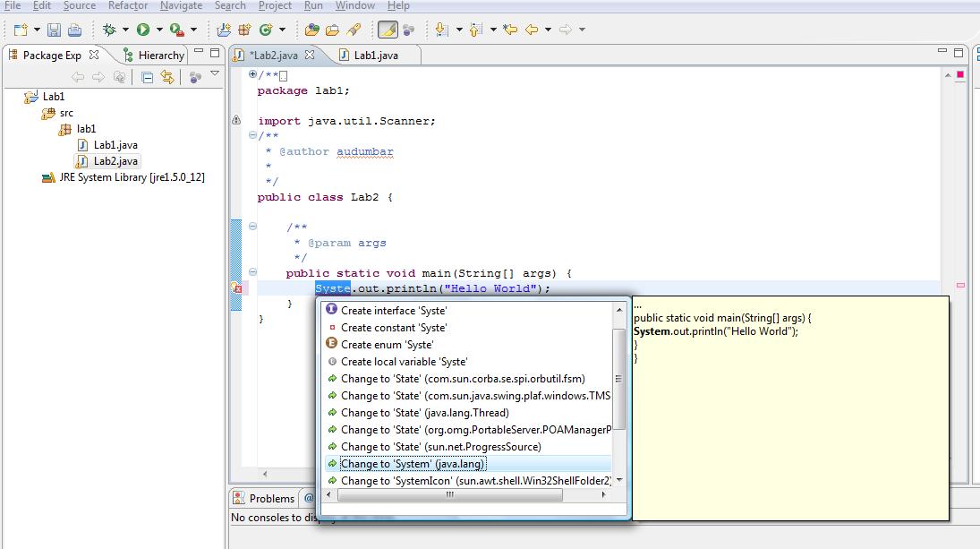Open the Debug configurations dropdown arrow

click(x=125, y=30)
